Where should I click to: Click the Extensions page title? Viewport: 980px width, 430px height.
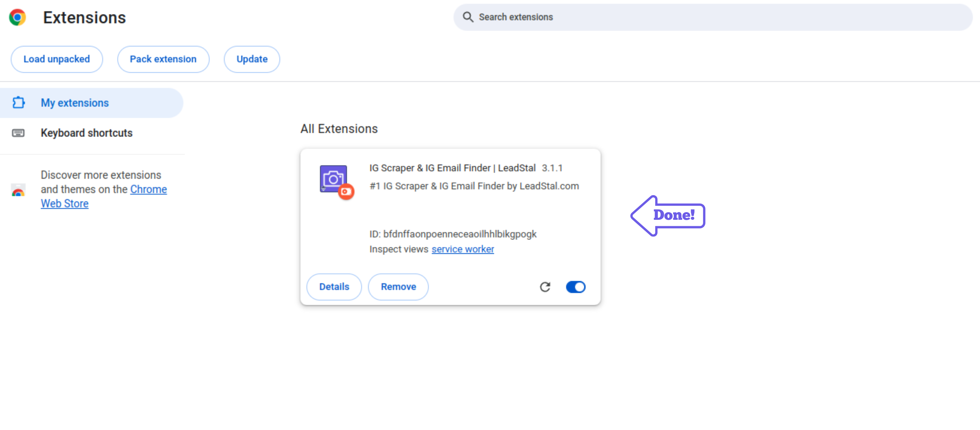(84, 18)
